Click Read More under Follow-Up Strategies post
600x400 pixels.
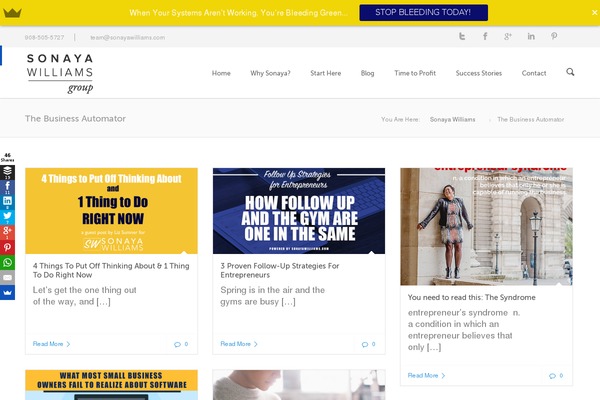coord(239,344)
